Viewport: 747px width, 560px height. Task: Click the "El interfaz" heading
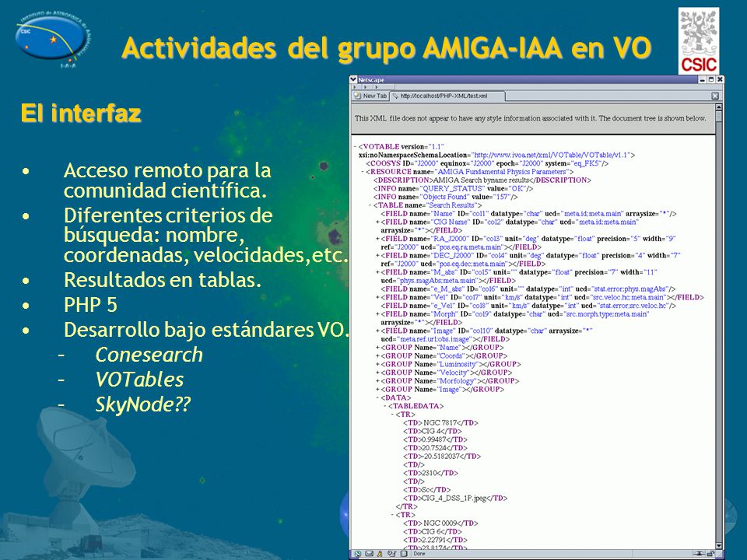pyautogui.click(x=81, y=114)
